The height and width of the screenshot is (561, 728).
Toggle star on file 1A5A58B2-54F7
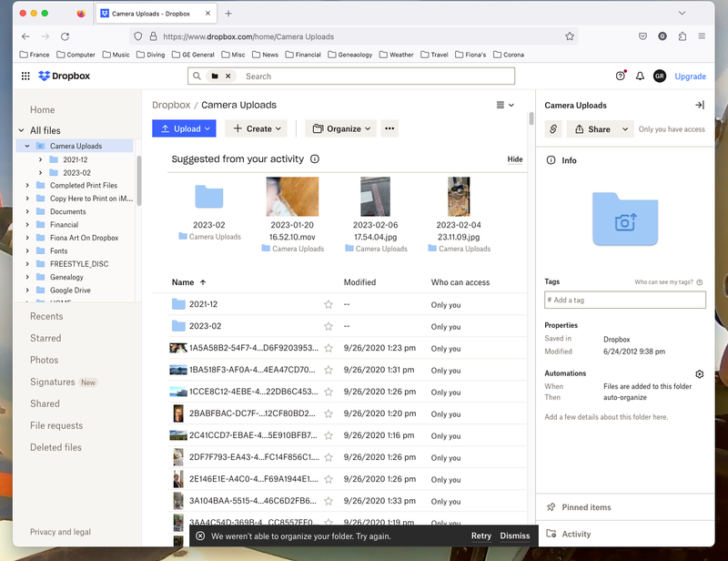tap(329, 348)
